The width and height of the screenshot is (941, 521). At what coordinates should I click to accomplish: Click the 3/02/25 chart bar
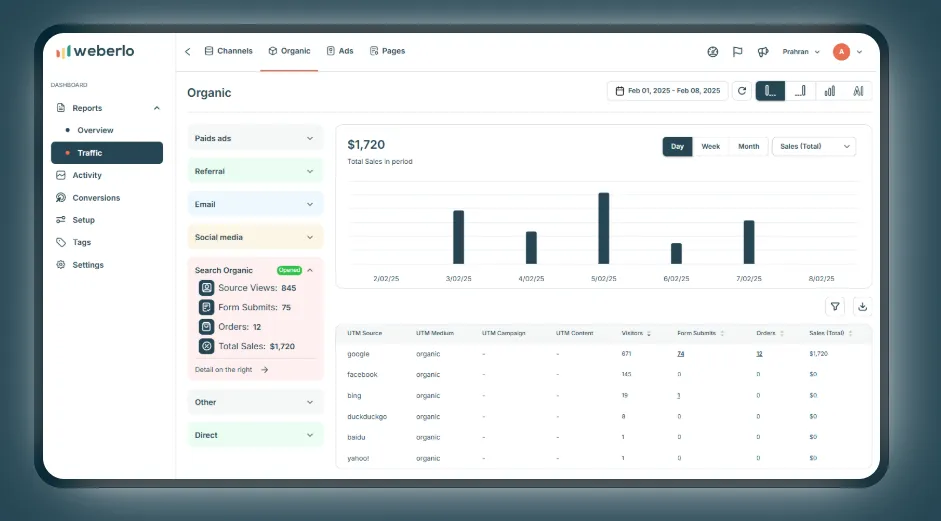[x=458, y=237]
